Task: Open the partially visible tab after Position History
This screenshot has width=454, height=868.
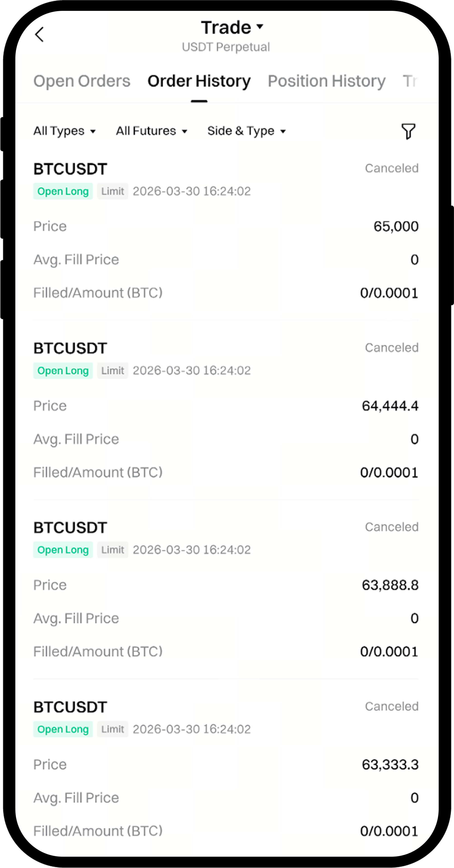Action: click(410, 81)
